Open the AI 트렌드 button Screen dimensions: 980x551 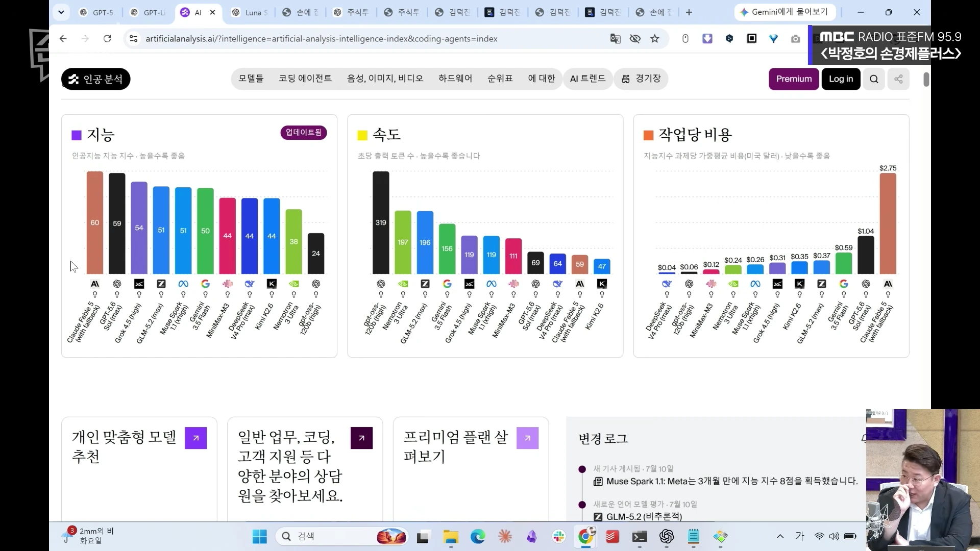[587, 79]
